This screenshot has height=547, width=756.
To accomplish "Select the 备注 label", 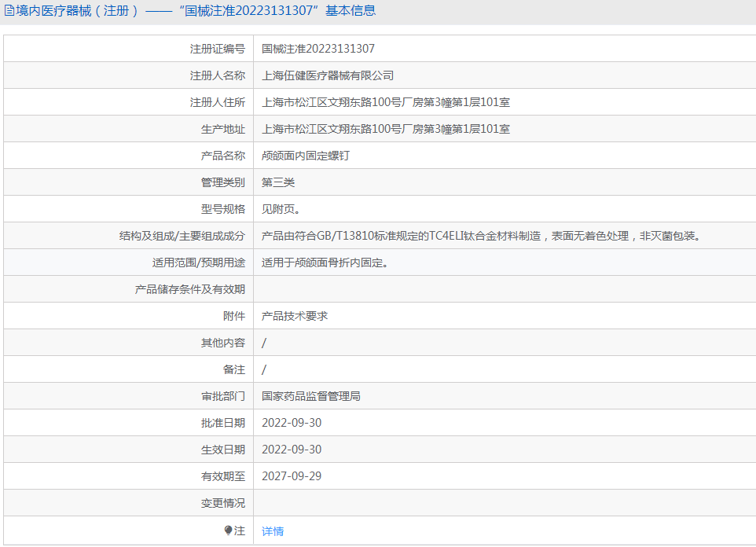I will click(234, 369).
